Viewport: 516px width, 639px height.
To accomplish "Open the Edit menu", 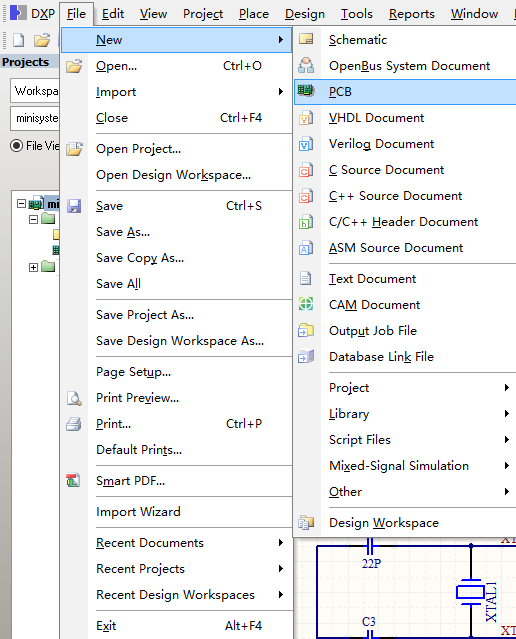I will pyautogui.click(x=113, y=14).
